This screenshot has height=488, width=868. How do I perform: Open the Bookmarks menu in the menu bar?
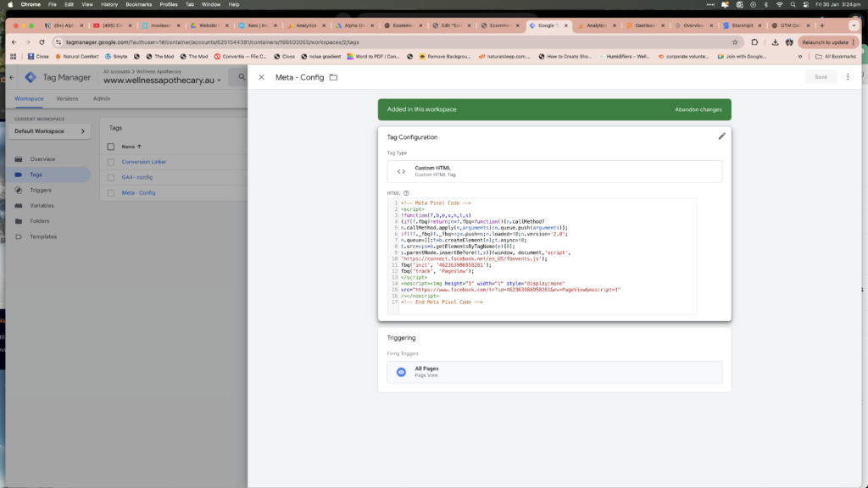(x=139, y=4)
